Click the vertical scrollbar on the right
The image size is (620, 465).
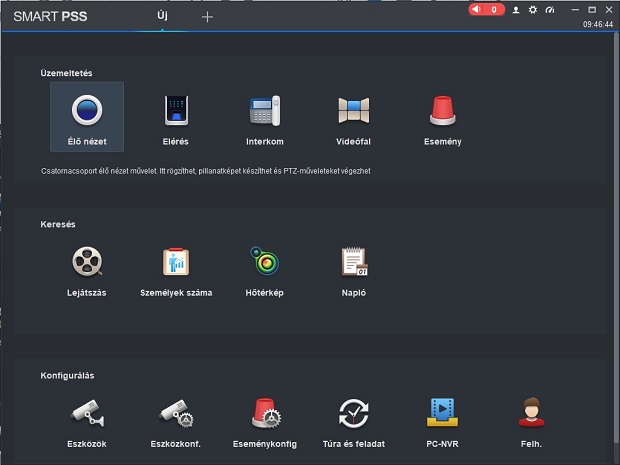pos(617,237)
